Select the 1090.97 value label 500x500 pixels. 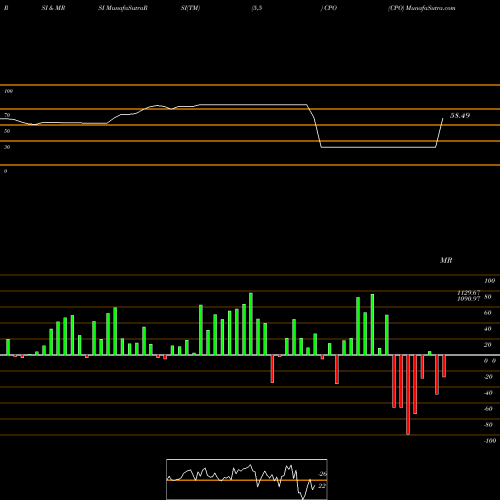click(x=468, y=299)
